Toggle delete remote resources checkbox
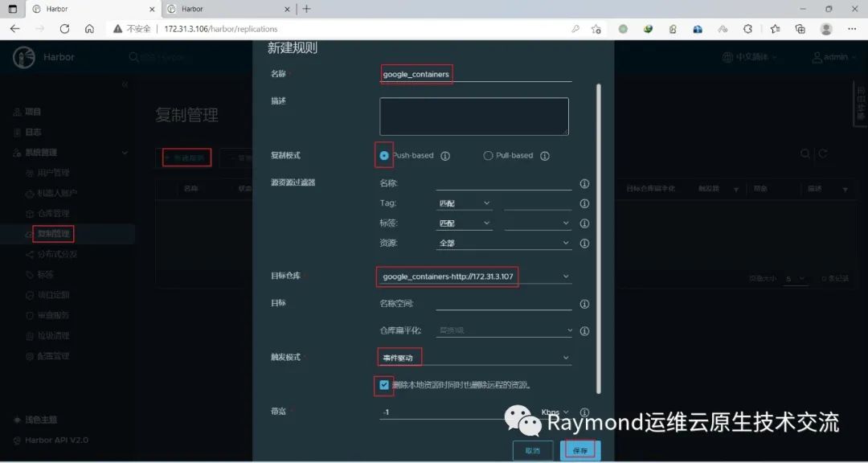Screen dimensions: 868x463 pyautogui.click(x=384, y=385)
